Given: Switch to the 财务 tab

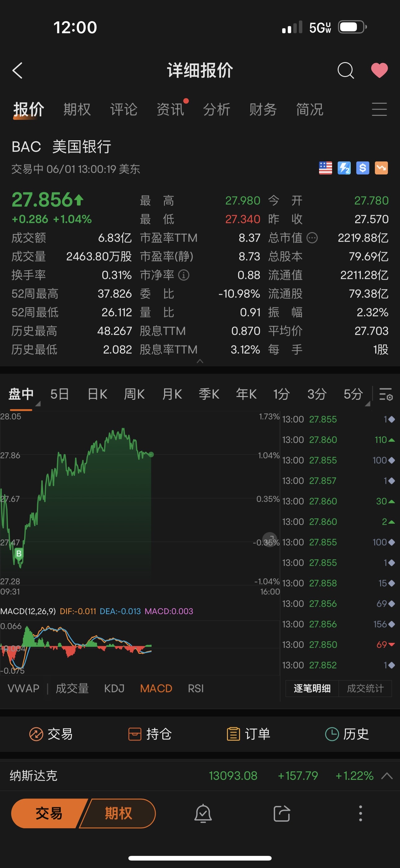Looking at the screenshot, I should (263, 110).
